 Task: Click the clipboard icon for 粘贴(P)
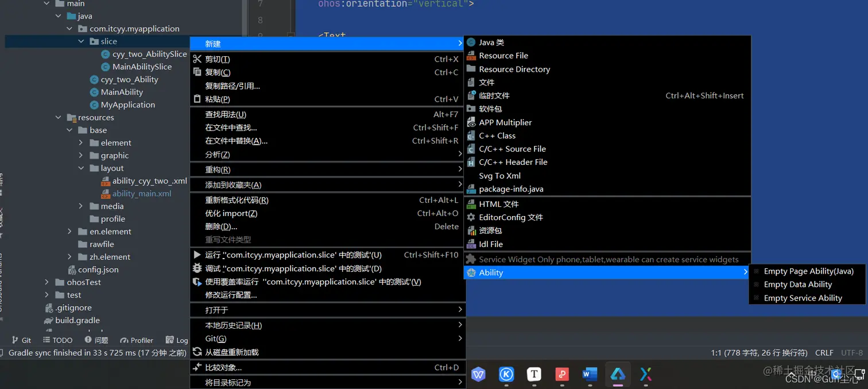(197, 99)
